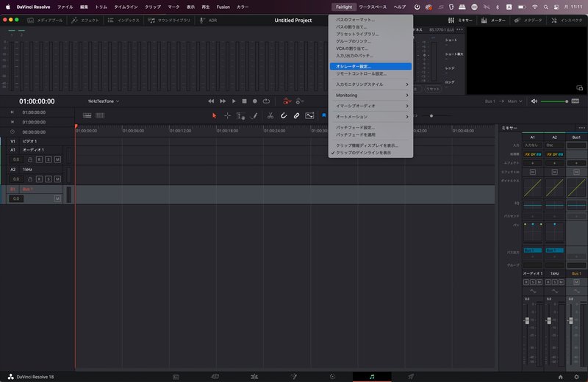Open the Inspector panel
Viewport: 588px width, 382px height.
567,21
